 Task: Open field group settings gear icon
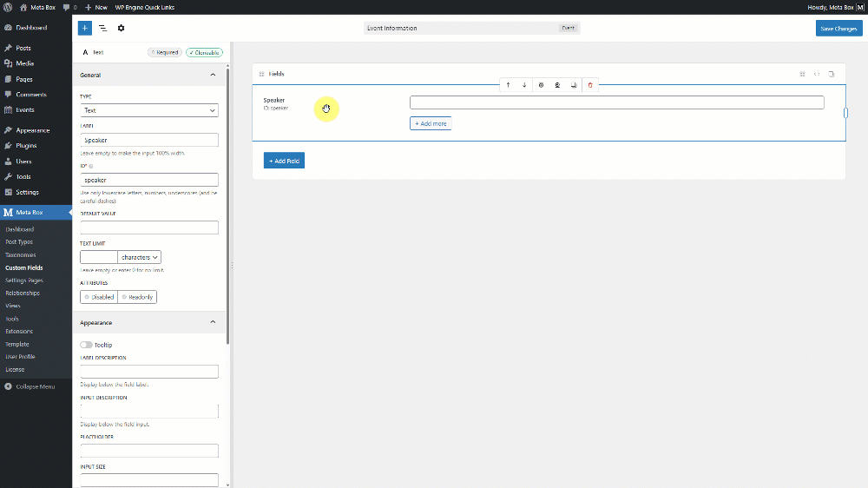click(x=121, y=28)
